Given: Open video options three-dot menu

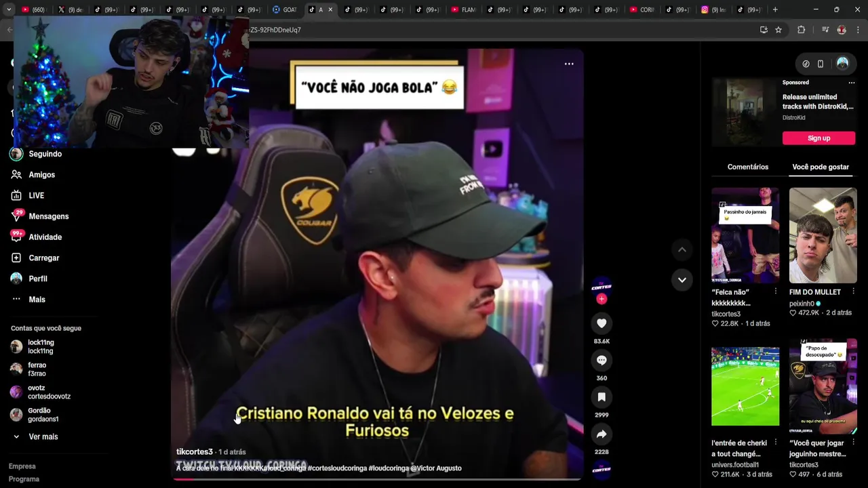Looking at the screenshot, I should click(x=569, y=64).
